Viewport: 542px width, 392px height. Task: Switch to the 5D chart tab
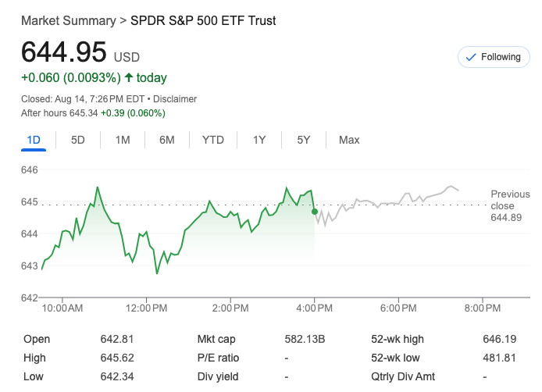(x=78, y=140)
